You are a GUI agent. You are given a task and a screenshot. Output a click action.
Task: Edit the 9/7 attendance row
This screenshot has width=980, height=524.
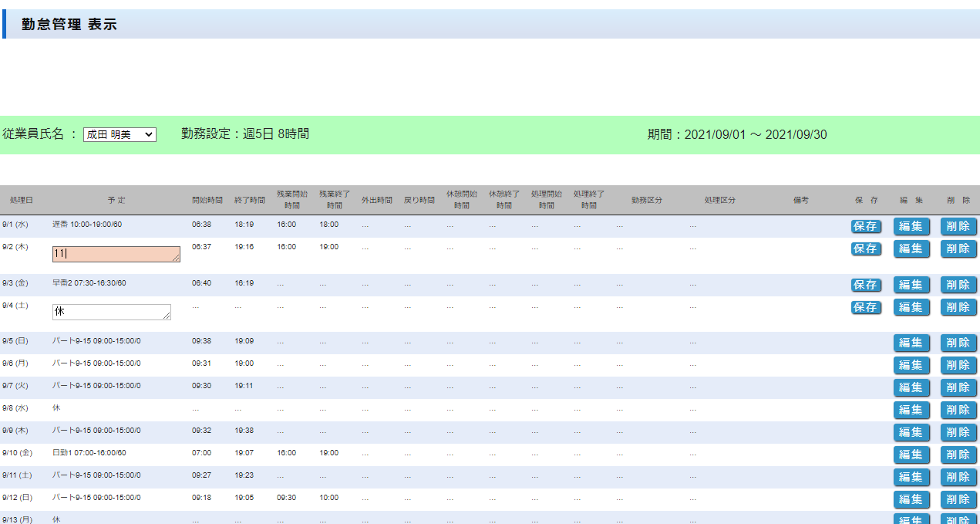tap(911, 387)
